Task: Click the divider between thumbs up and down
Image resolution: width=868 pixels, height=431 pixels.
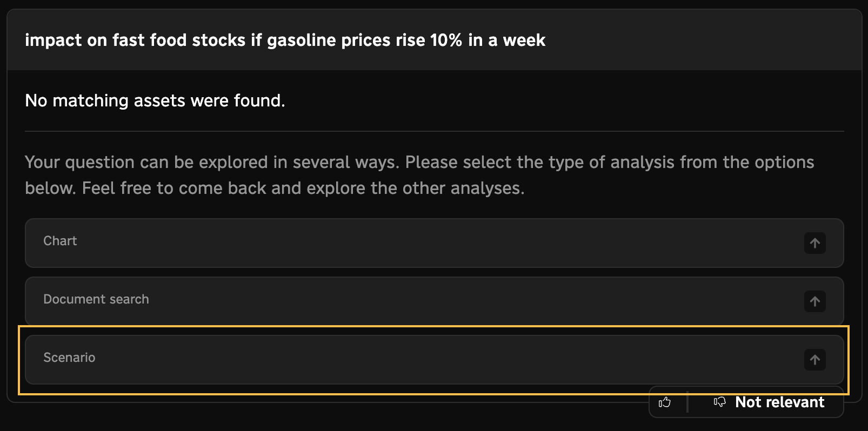Action: (687, 402)
